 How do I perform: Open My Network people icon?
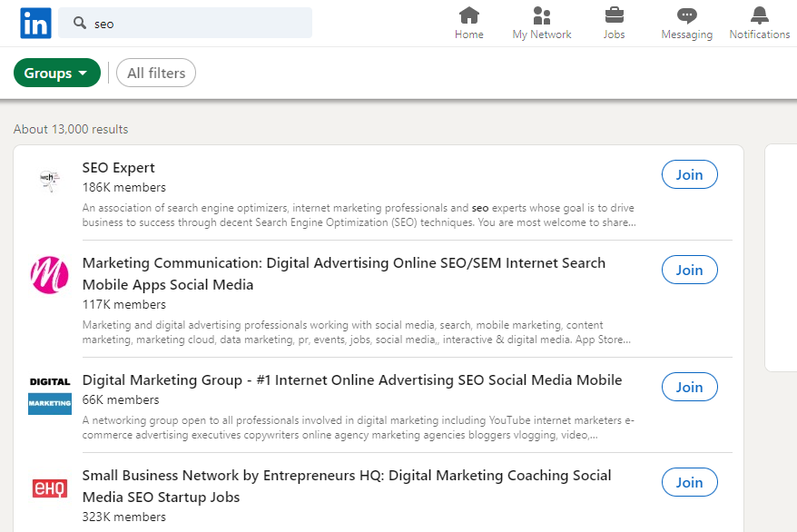(x=542, y=15)
